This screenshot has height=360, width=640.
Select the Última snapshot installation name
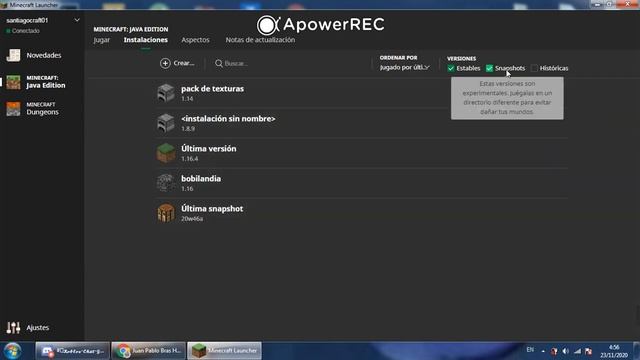point(212,209)
